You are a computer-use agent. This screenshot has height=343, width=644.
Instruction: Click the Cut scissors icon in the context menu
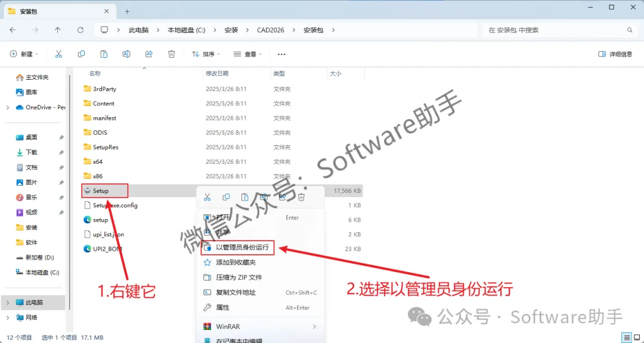(207, 197)
